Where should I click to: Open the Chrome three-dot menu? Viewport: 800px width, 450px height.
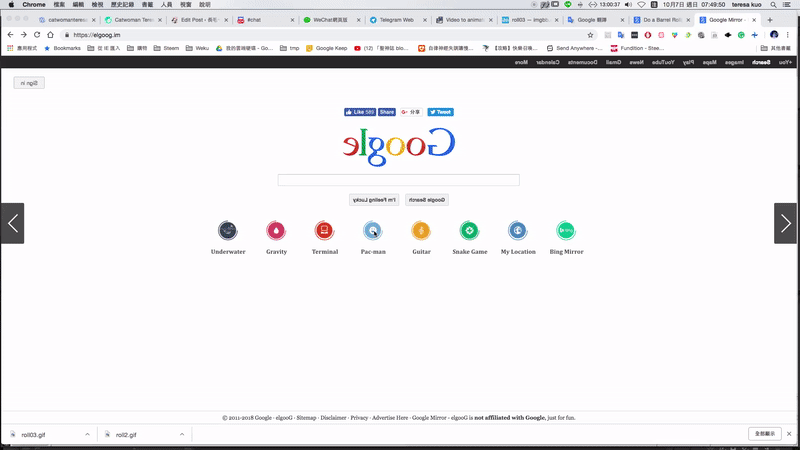[788, 35]
